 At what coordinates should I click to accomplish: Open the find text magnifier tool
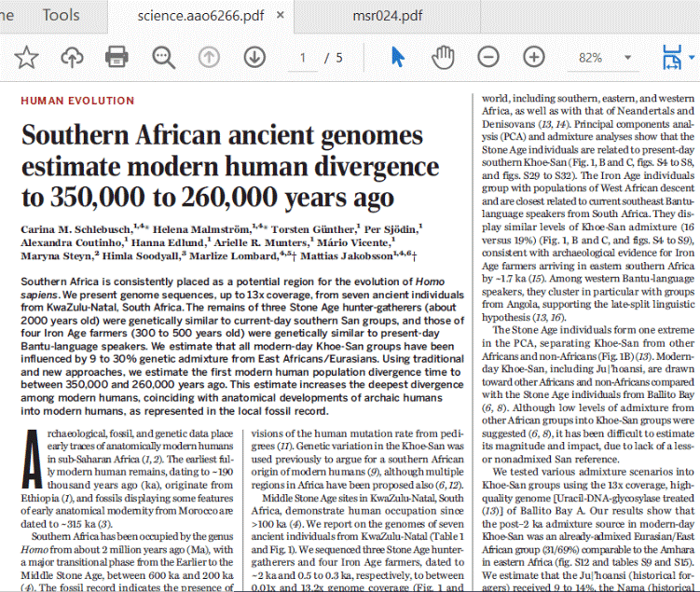(163, 57)
